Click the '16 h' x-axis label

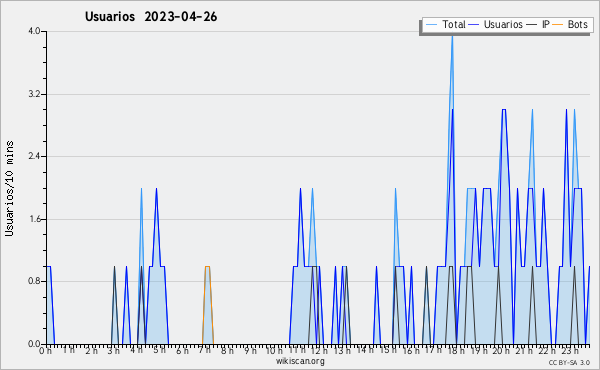(411, 350)
